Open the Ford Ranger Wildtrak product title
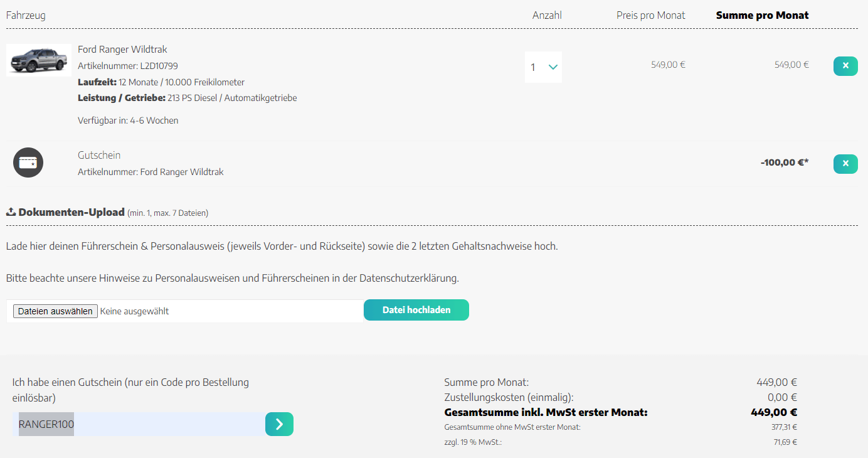This screenshot has width=868, height=458. pos(122,50)
